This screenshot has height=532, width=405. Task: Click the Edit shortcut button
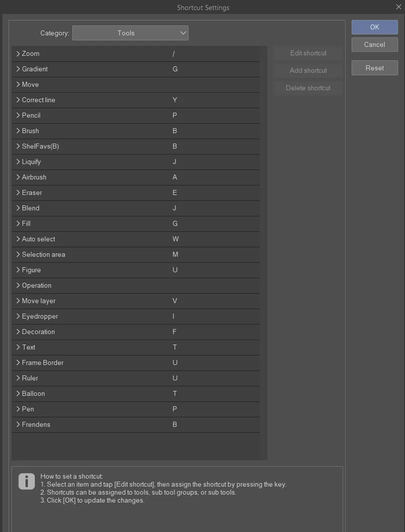[308, 53]
